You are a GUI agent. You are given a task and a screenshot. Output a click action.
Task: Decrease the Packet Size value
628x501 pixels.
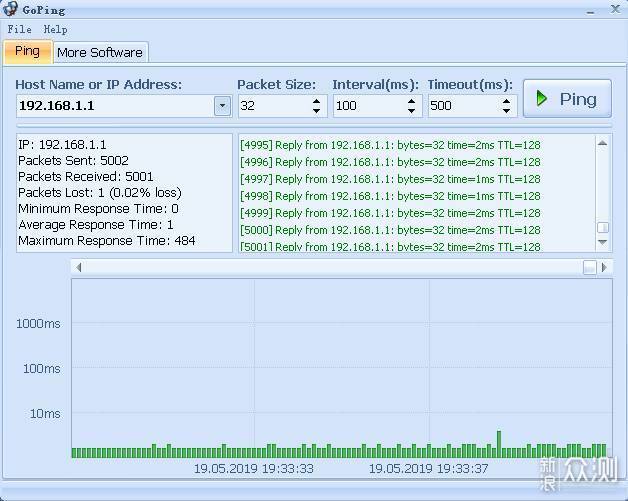316,111
